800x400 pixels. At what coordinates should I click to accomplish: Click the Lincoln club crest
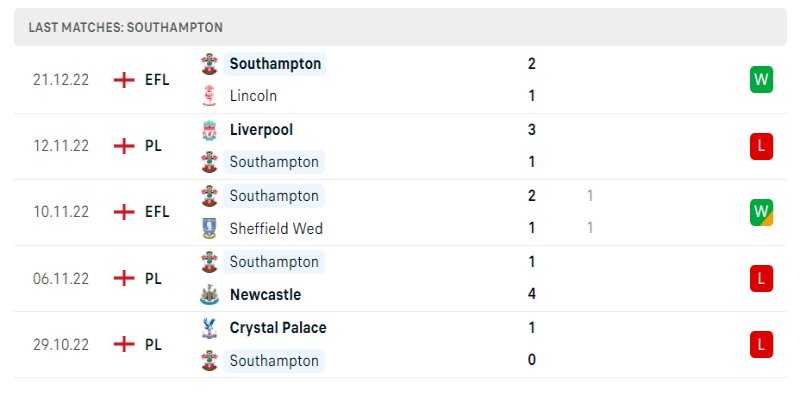pos(209,96)
